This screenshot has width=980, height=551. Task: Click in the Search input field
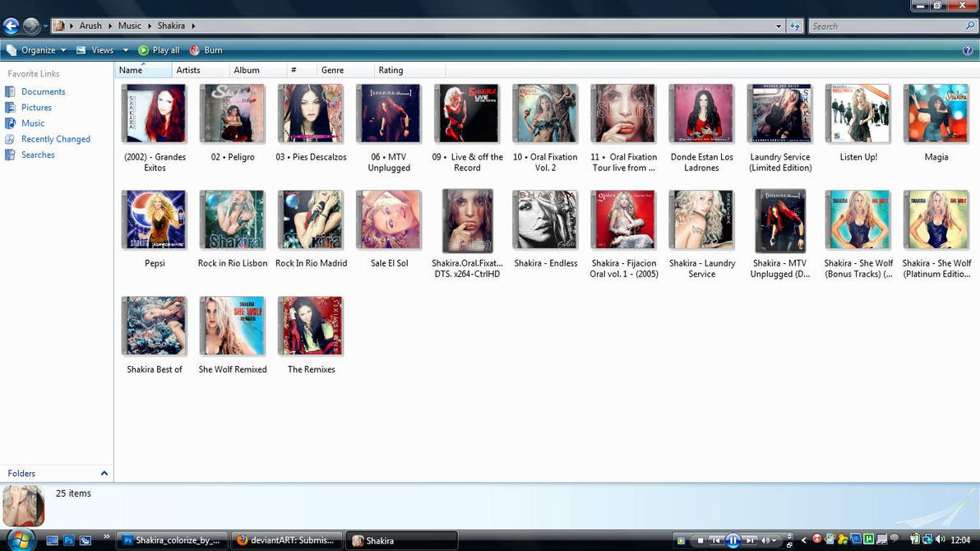pos(886,25)
